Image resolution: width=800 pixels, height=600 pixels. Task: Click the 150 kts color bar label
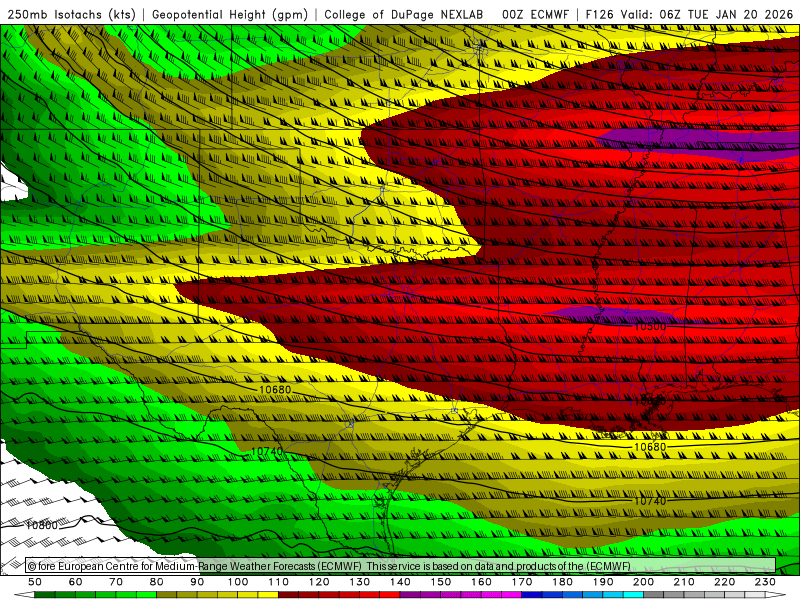click(441, 582)
